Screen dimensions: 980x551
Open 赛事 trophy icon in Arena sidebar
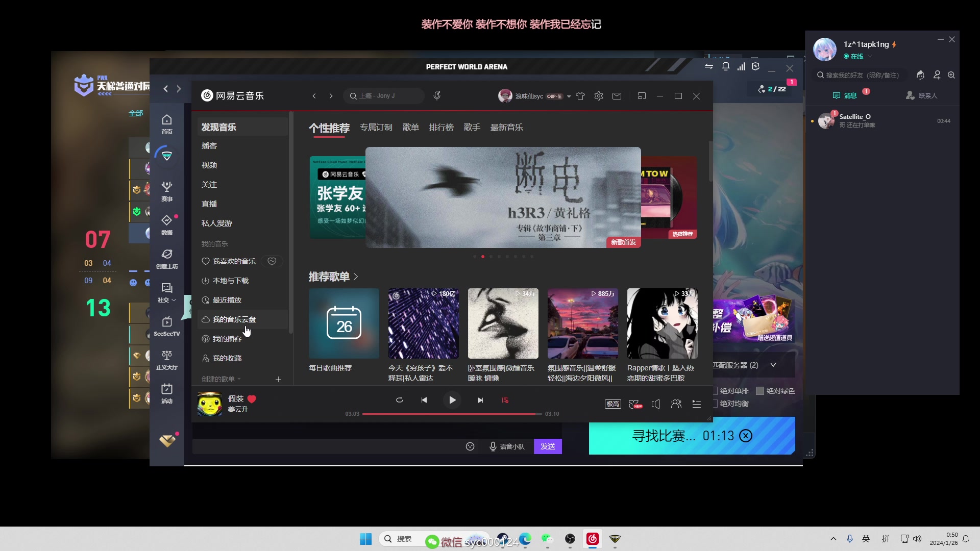pyautogui.click(x=167, y=191)
